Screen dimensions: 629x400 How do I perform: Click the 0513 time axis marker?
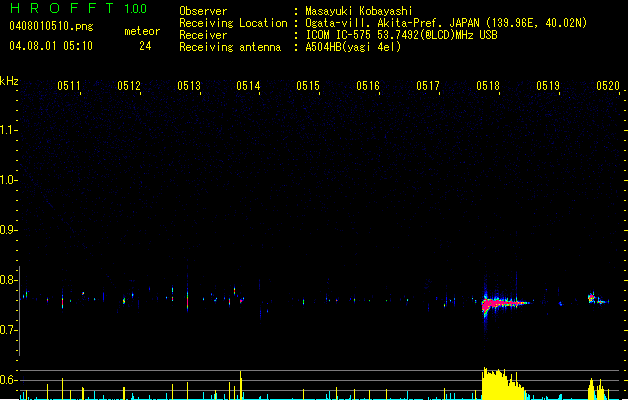point(189,86)
